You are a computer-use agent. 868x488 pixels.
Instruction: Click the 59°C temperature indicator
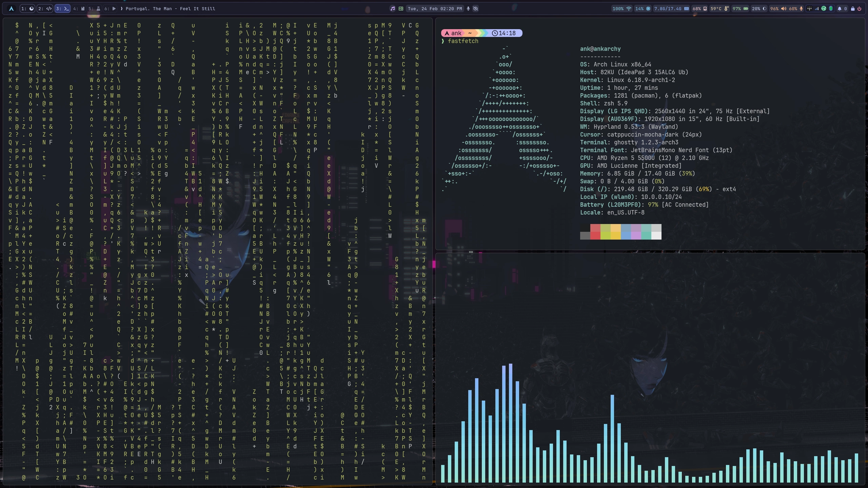click(719, 9)
